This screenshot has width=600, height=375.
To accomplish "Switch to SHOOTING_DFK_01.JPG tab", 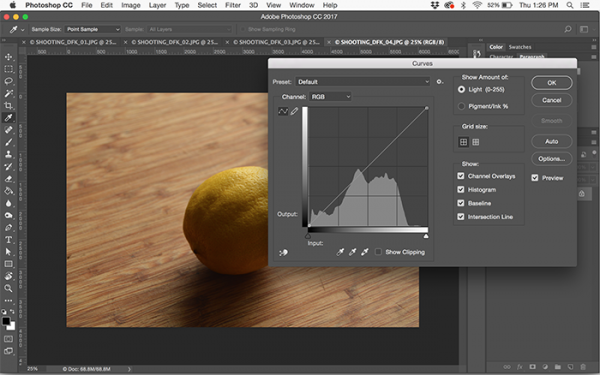I will (x=73, y=42).
